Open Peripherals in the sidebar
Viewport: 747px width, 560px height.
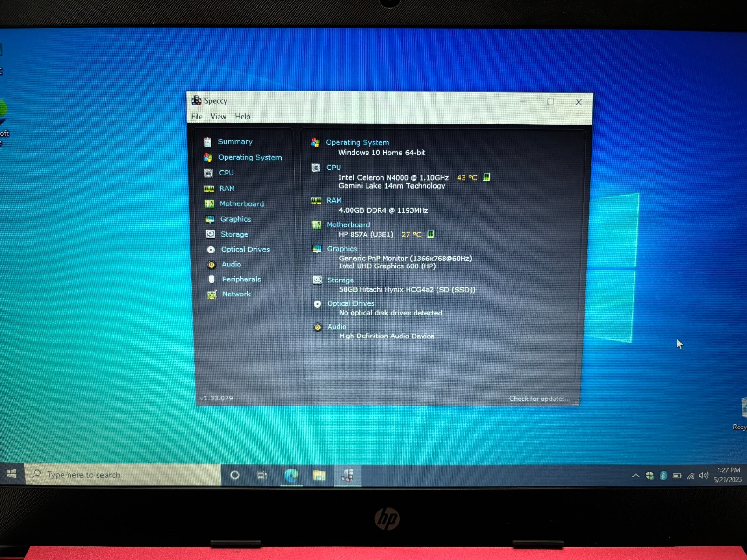point(241,279)
